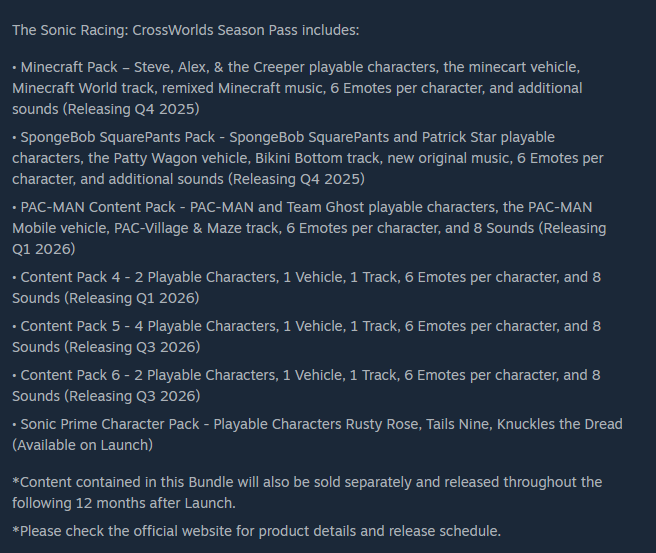Click the words 'PAC-Village & Maze track'

(x=198, y=228)
